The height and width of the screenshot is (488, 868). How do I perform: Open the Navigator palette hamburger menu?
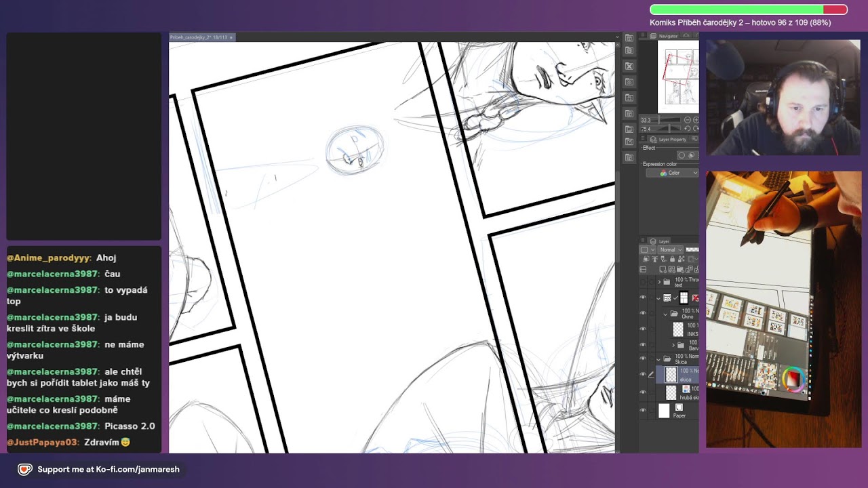click(643, 35)
